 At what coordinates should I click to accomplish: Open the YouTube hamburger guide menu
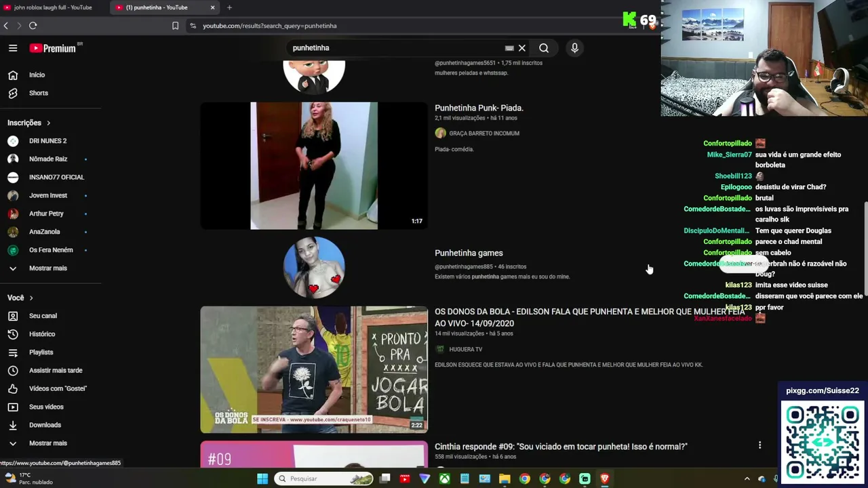point(13,48)
